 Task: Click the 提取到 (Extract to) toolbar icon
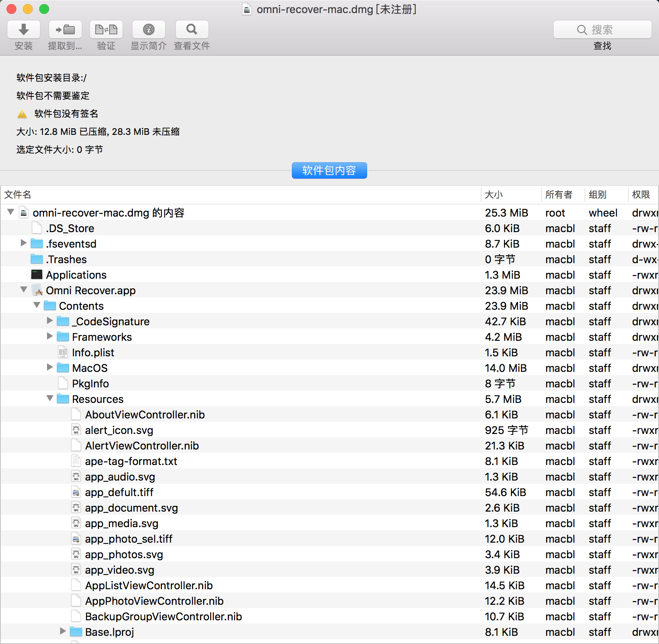[65, 29]
